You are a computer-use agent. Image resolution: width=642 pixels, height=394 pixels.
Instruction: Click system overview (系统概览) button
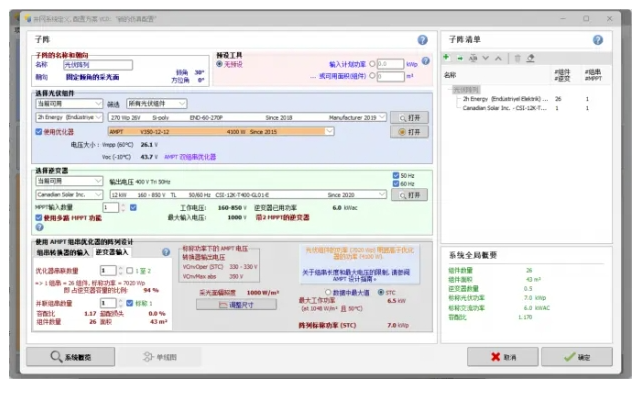(70, 357)
